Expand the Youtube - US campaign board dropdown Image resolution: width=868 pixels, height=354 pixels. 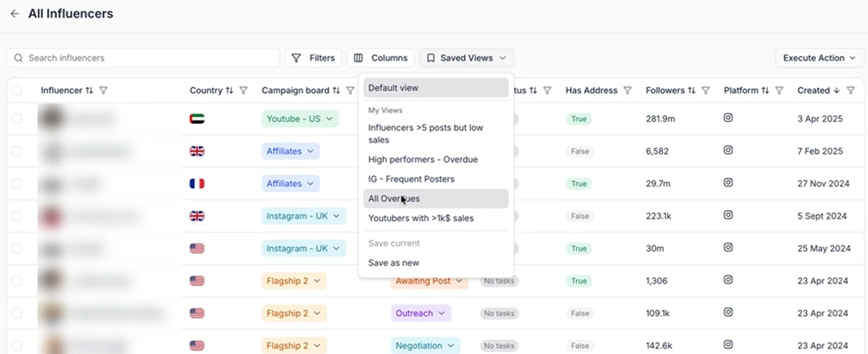tap(300, 118)
